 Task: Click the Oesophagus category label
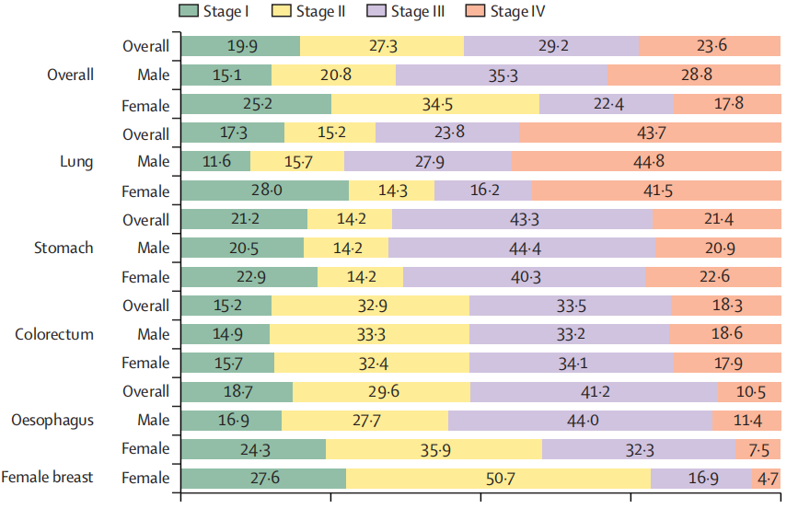52,420
